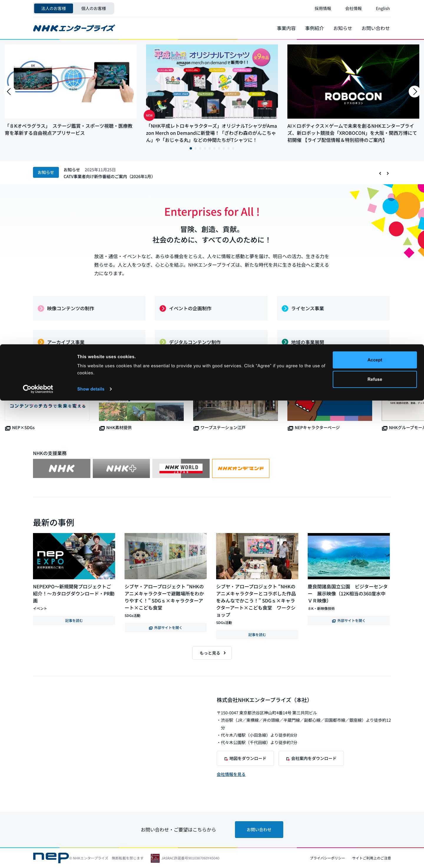Click blue お問い合わせ button near footer
The height and width of the screenshot is (868, 424).
point(259,829)
